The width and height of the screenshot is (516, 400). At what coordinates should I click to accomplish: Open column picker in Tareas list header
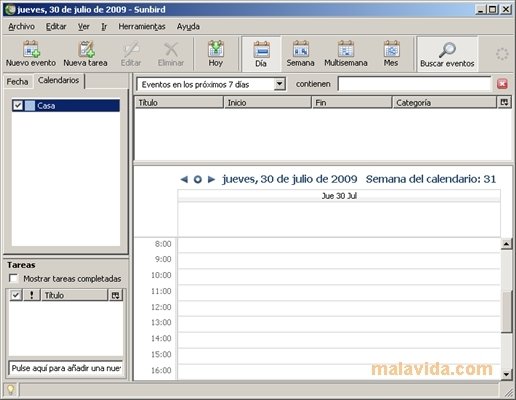click(x=115, y=295)
